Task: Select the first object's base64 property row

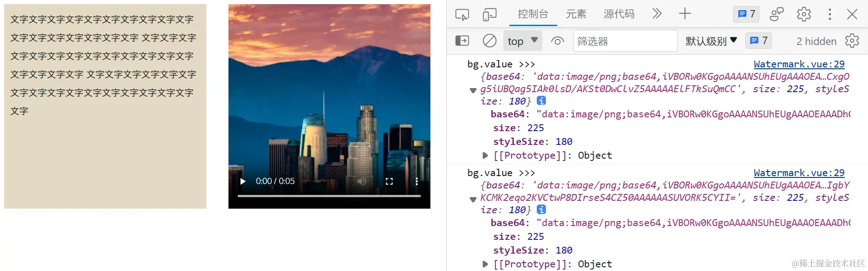Action: pyautogui.click(x=670, y=114)
